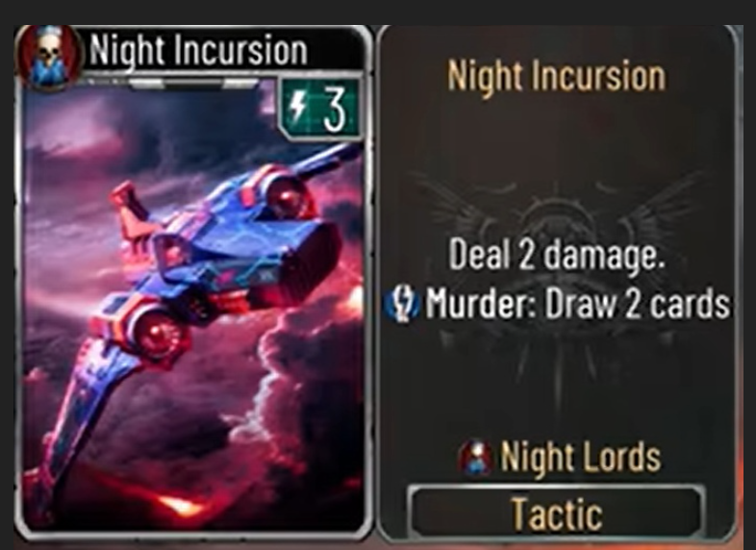The width and height of the screenshot is (756, 550).
Task: Click the lightning bolt energy icon
Action: (297, 106)
